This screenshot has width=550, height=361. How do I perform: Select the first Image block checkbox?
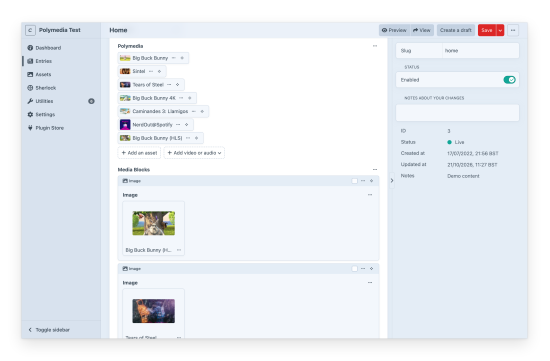(x=355, y=181)
